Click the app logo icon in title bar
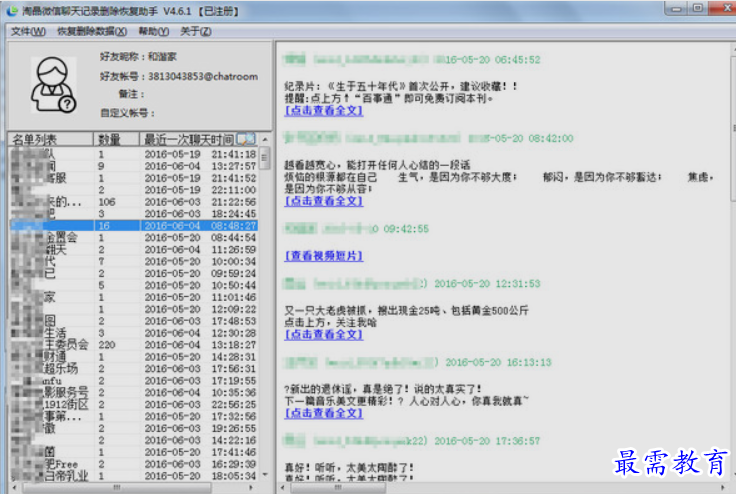 tap(12, 10)
